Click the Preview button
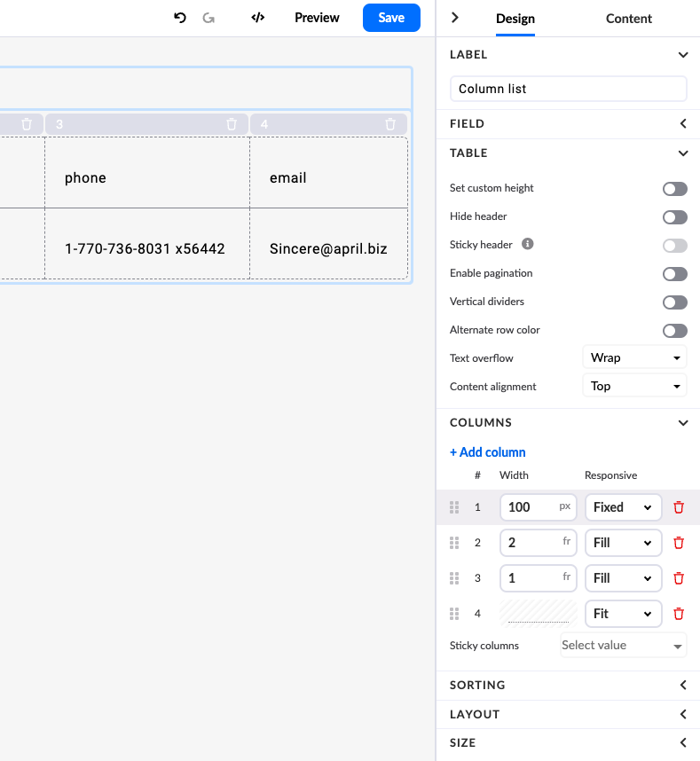This screenshot has height=761, width=700. (317, 18)
